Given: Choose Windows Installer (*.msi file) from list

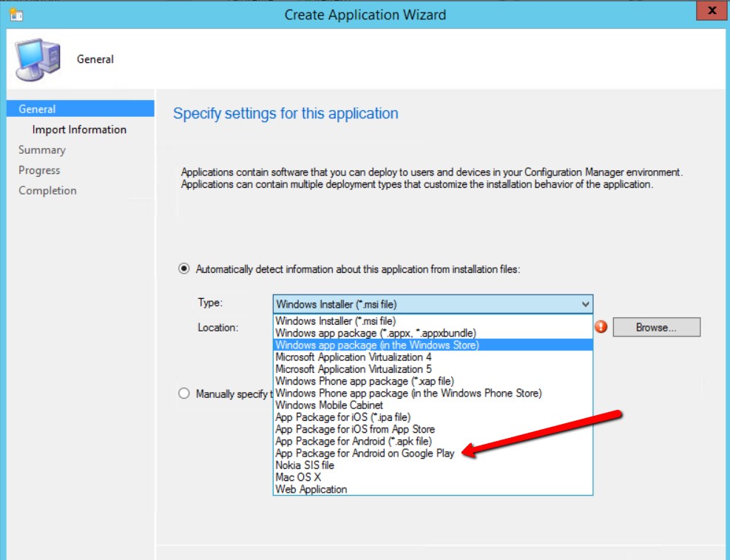Looking at the screenshot, I should (335, 321).
